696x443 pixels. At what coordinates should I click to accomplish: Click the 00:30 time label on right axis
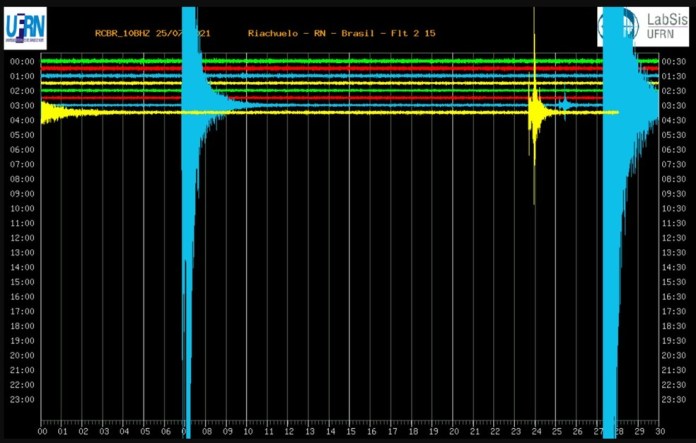(x=673, y=61)
